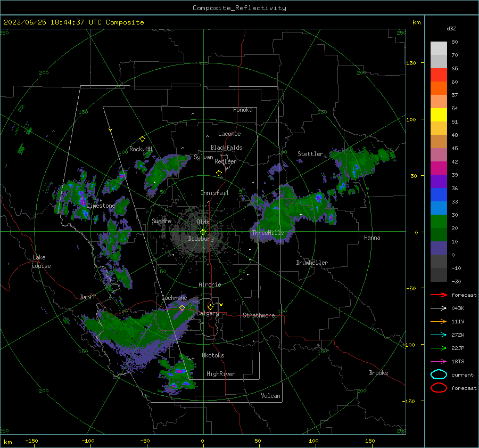Click the dBZ legend heading
Image resolution: width=479 pixels, height=448 pixels.
(451, 28)
